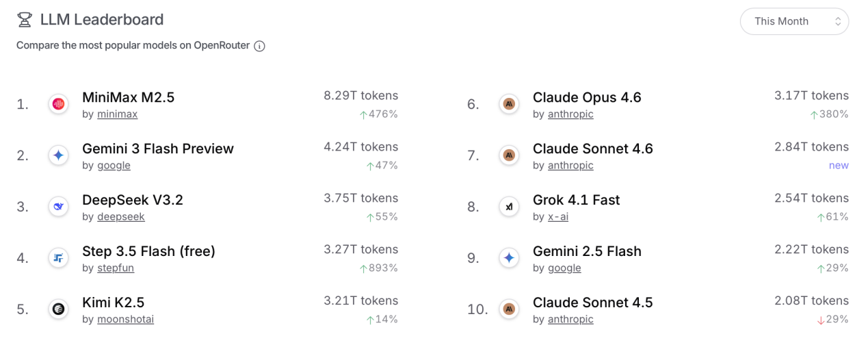
Task: Click the LLM Leaderboard heading
Action: pyautogui.click(x=102, y=20)
